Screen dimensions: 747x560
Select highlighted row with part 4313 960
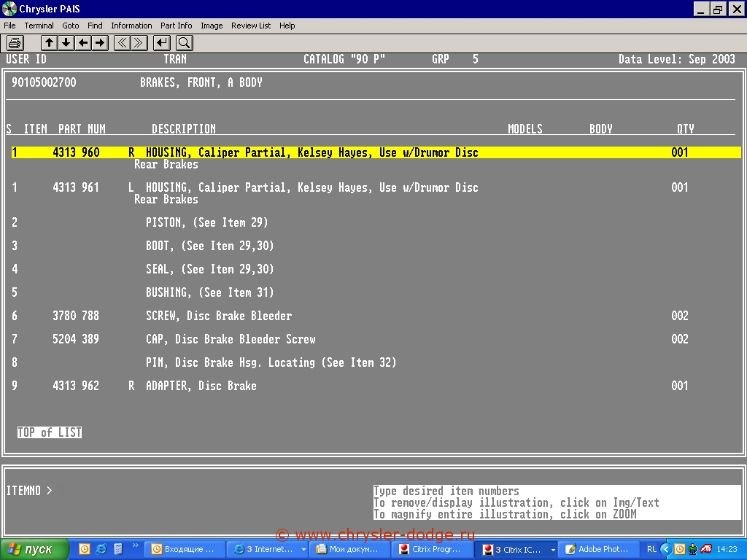[x=376, y=152]
